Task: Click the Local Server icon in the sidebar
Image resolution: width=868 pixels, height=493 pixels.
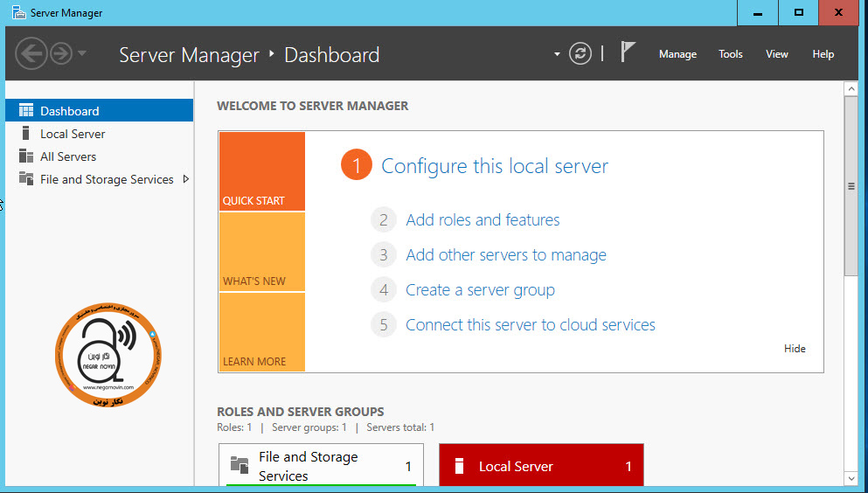Action: tap(25, 134)
